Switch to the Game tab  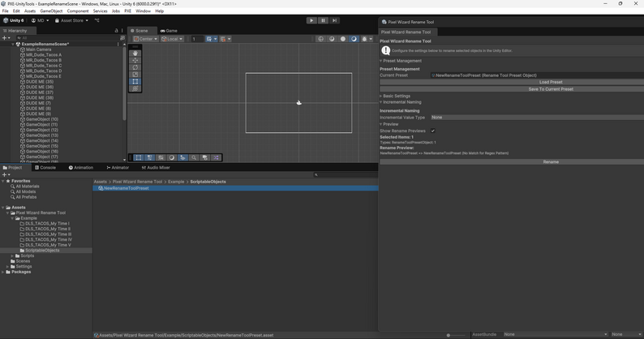coord(169,31)
